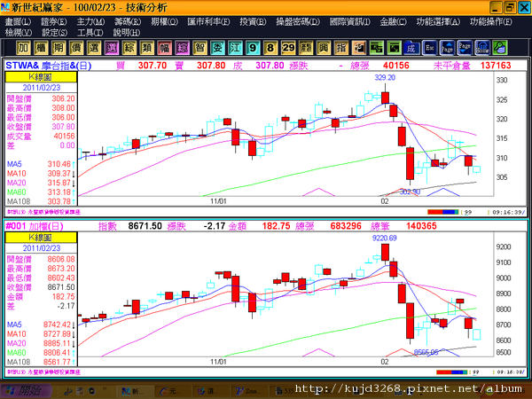Click the MA5 310.46 value
The height and width of the screenshot is (399, 532).
point(59,164)
